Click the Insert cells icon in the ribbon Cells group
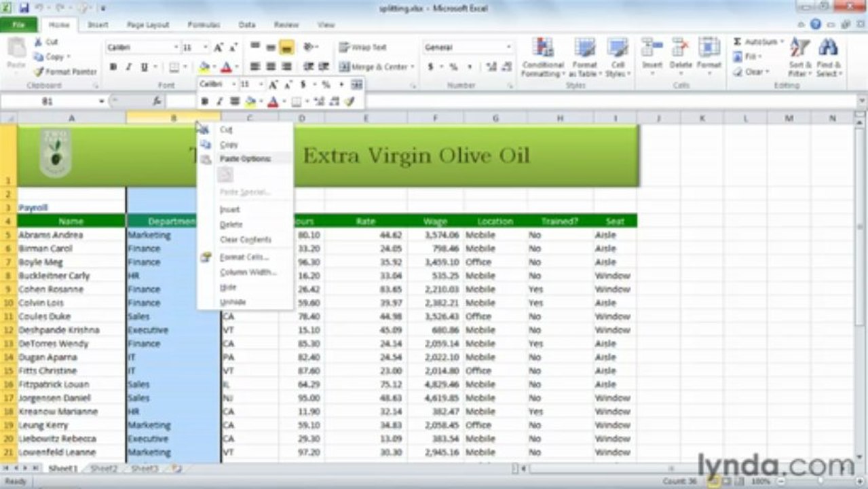 coord(652,48)
